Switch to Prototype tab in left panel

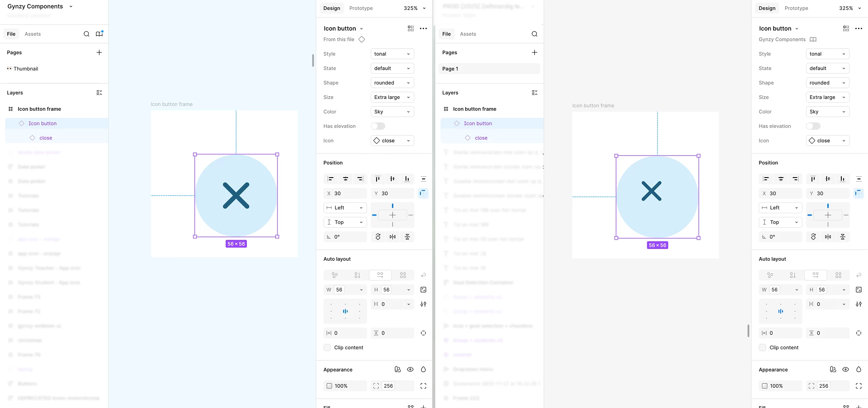[x=361, y=8]
